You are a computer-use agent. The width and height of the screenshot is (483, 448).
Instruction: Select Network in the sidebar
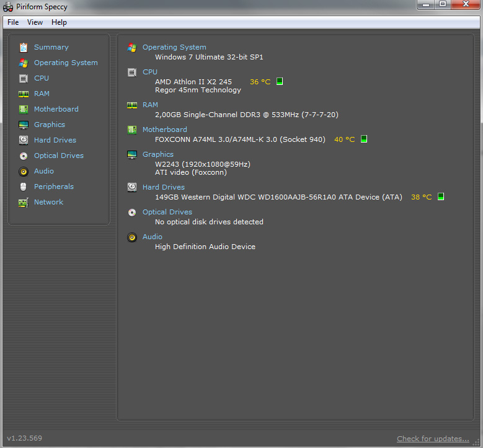[48, 202]
